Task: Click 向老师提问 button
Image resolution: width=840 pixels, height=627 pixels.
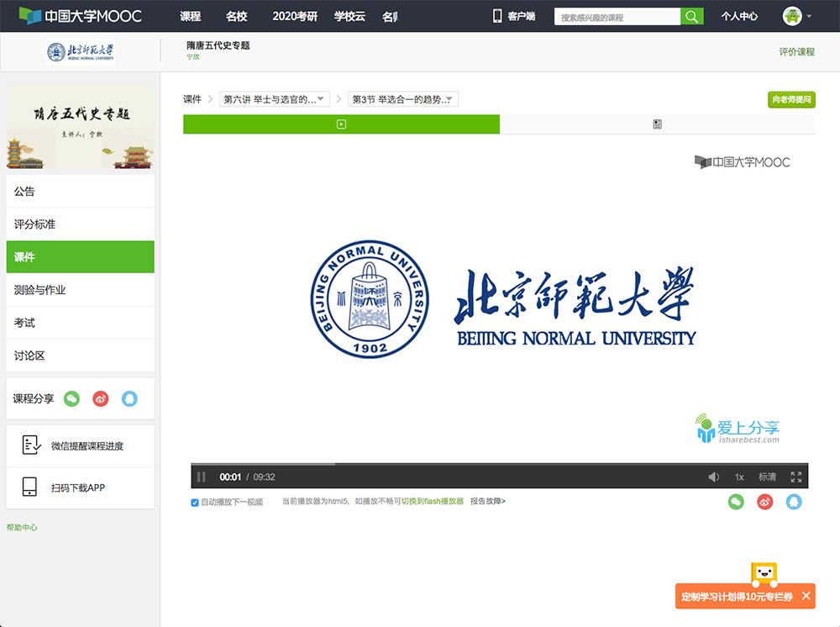Action: (x=791, y=99)
